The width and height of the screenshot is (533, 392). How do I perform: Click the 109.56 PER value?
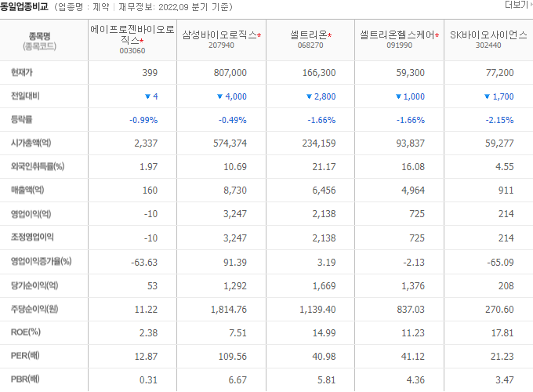(233, 356)
